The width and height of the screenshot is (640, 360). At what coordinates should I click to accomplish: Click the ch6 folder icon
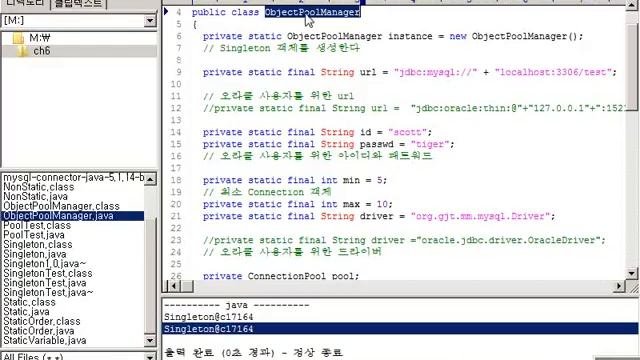[22, 51]
